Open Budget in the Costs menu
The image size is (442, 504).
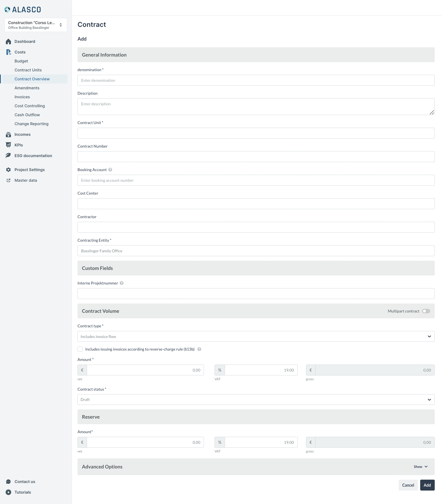[21, 61]
